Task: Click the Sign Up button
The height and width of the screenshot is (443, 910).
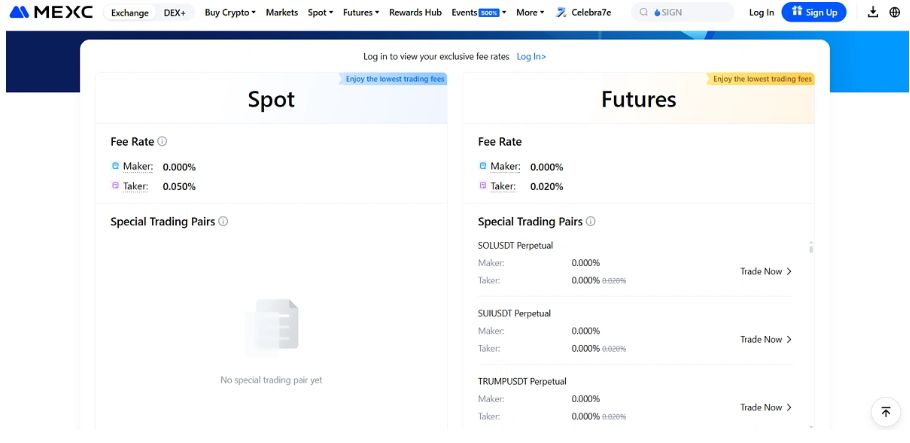Action: [x=814, y=13]
